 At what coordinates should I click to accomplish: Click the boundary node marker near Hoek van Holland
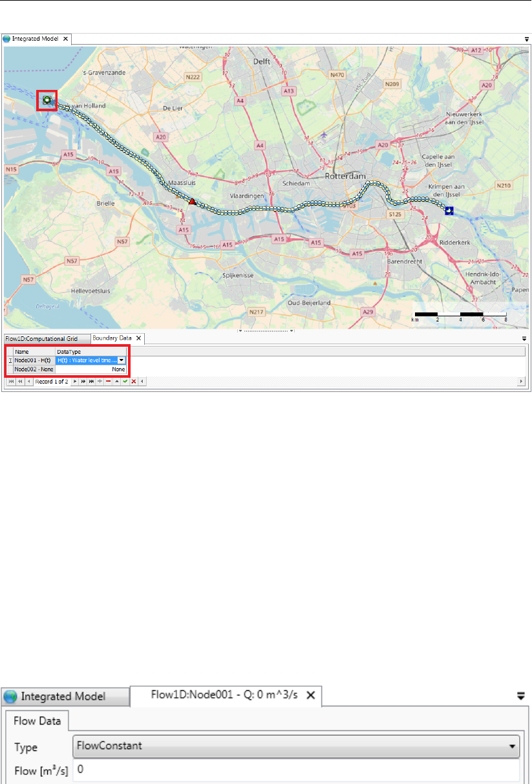coord(47,100)
